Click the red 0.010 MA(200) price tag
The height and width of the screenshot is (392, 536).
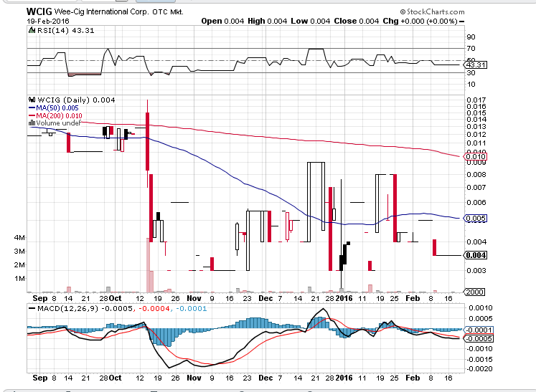pos(476,157)
